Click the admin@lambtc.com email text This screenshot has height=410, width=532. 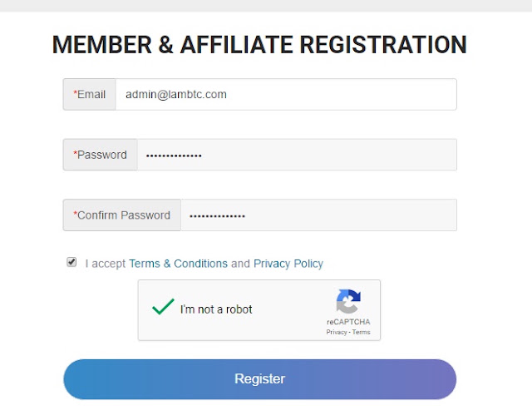tap(176, 94)
